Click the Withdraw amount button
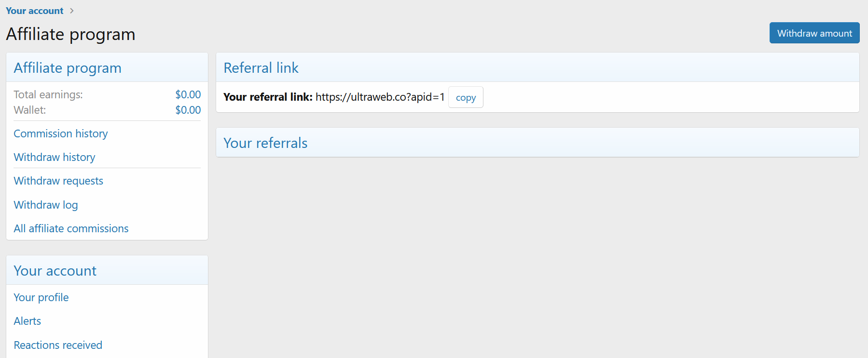Screen dimensions: 868x358 tap(814, 33)
